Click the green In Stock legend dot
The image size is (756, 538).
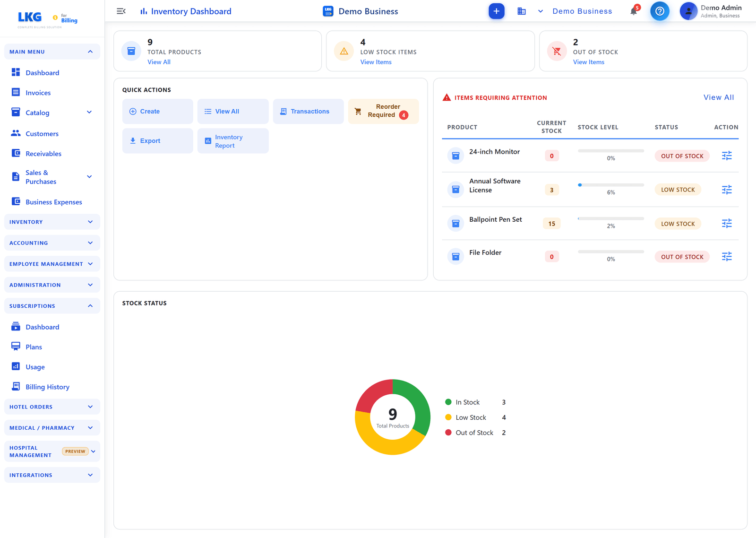click(448, 402)
